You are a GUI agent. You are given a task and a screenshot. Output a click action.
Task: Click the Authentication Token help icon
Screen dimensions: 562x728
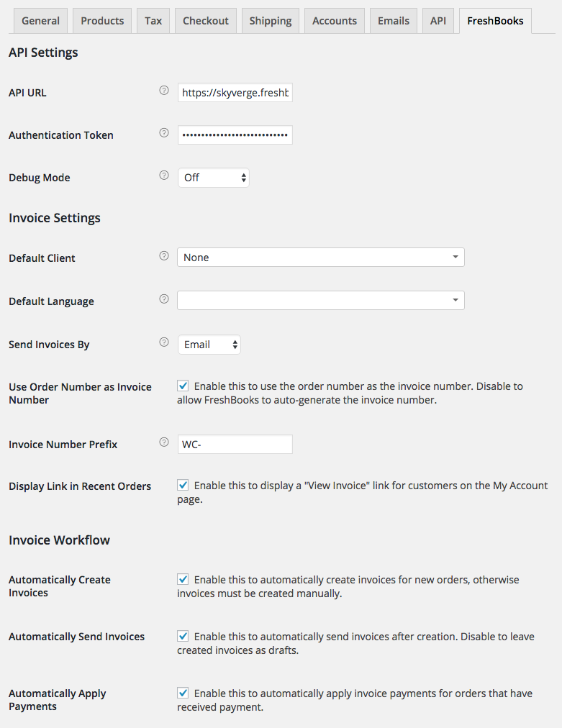coord(164,133)
